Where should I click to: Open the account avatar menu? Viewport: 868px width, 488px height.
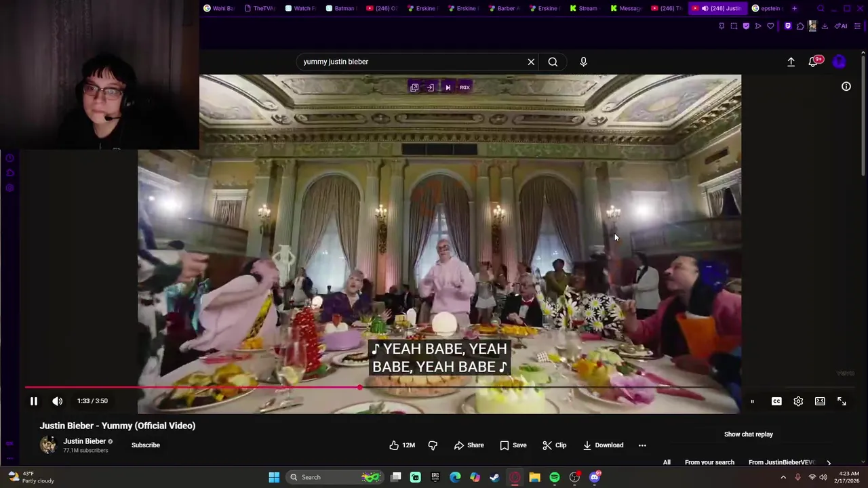click(839, 62)
